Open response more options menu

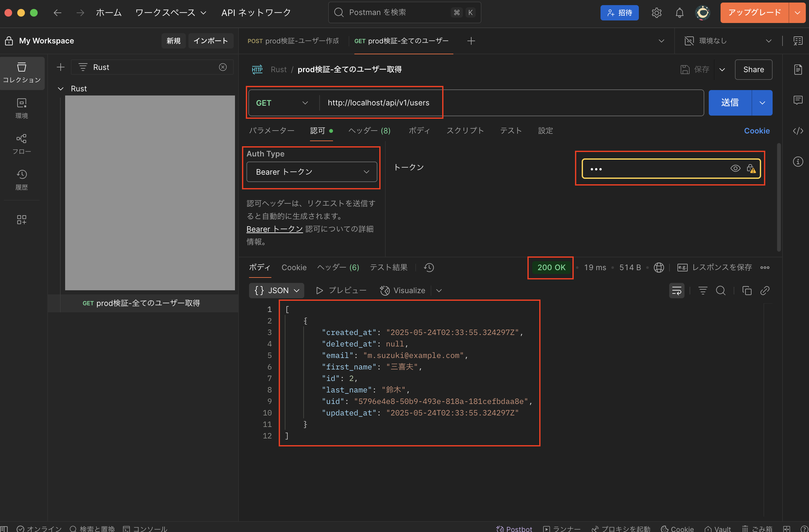click(x=765, y=268)
